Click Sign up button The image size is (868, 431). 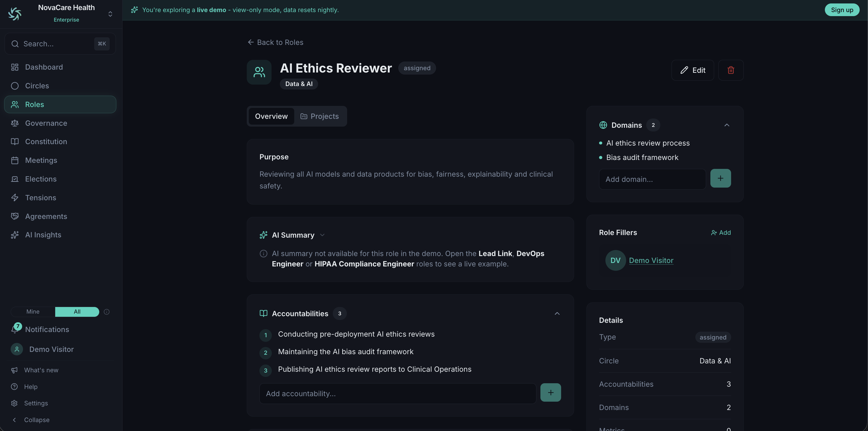click(x=842, y=10)
